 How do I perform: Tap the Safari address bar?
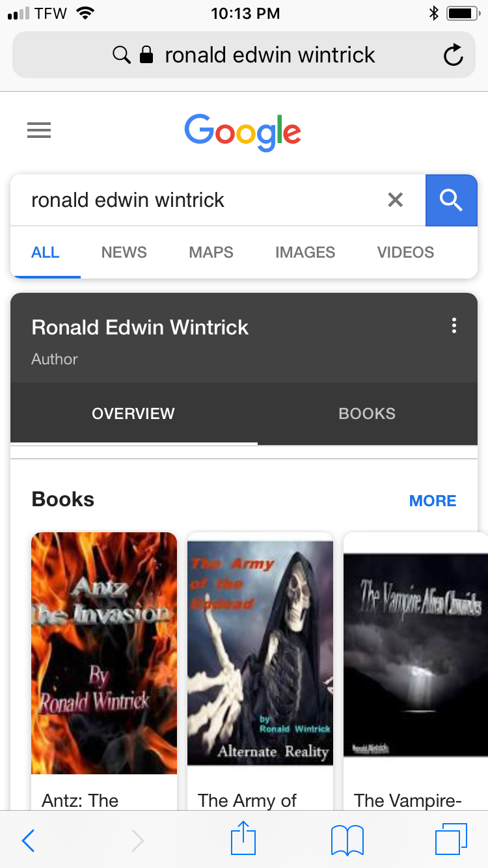click(244, 55)
